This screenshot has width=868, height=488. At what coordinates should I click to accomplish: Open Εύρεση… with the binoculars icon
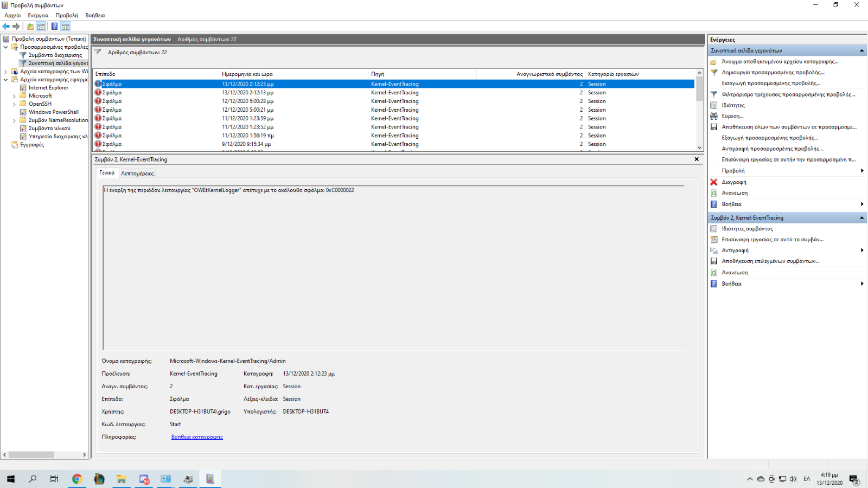point(732,116)
